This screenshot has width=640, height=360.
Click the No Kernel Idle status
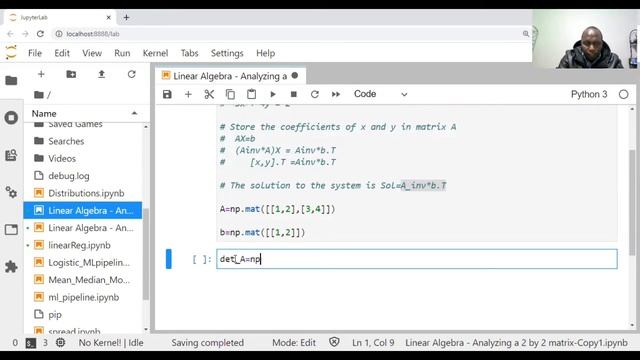[x=111, y=343]
